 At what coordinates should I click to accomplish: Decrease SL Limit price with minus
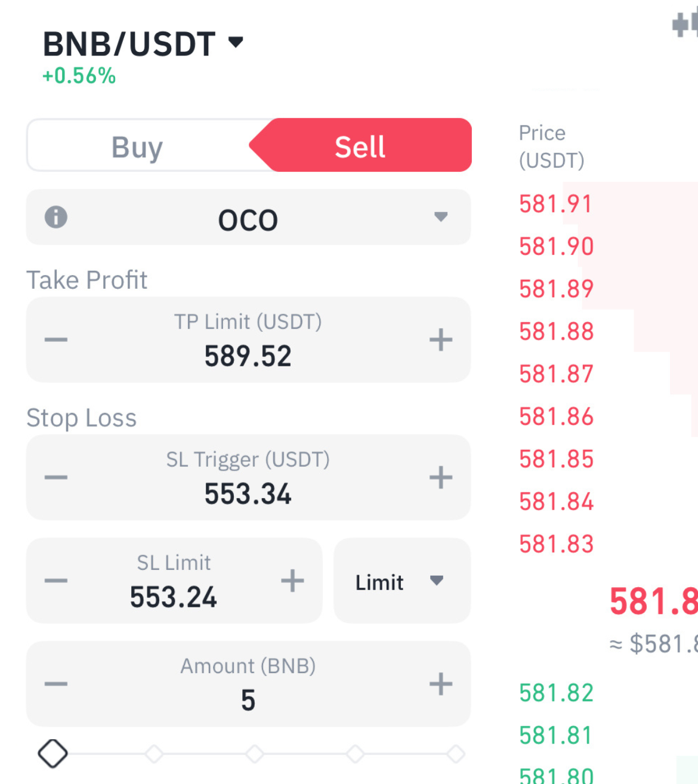click(56, 581)
